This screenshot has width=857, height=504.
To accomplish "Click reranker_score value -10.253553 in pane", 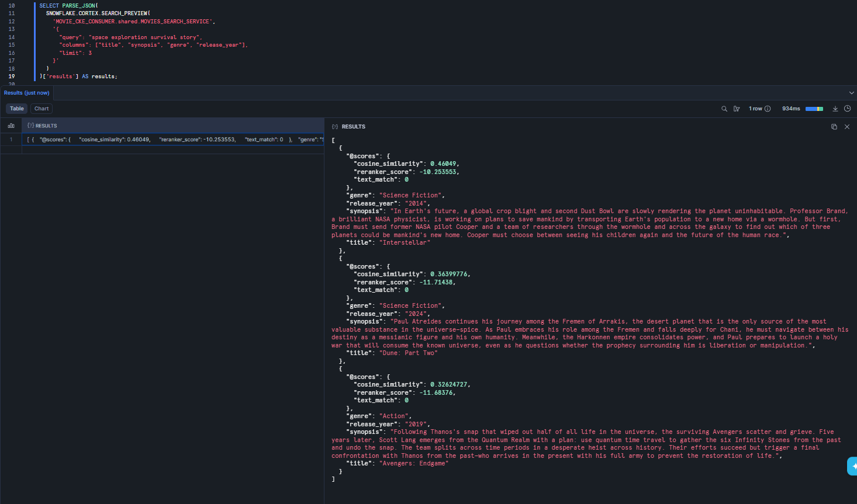I will (x=439, y=172).
